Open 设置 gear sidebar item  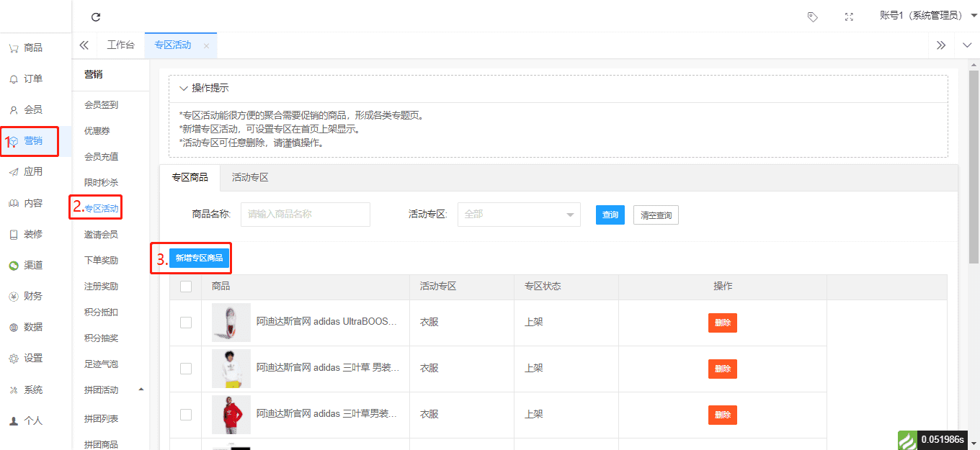[x=32, y=358]
